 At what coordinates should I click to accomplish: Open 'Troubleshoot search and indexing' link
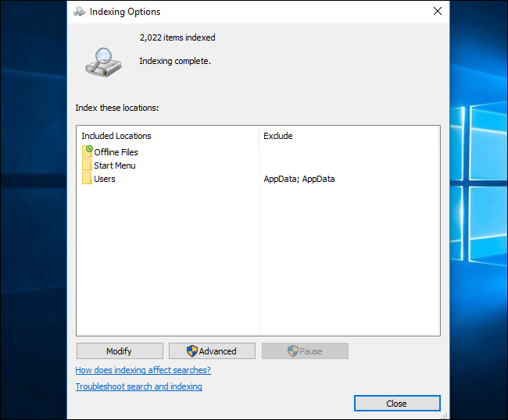pos(138,386)
